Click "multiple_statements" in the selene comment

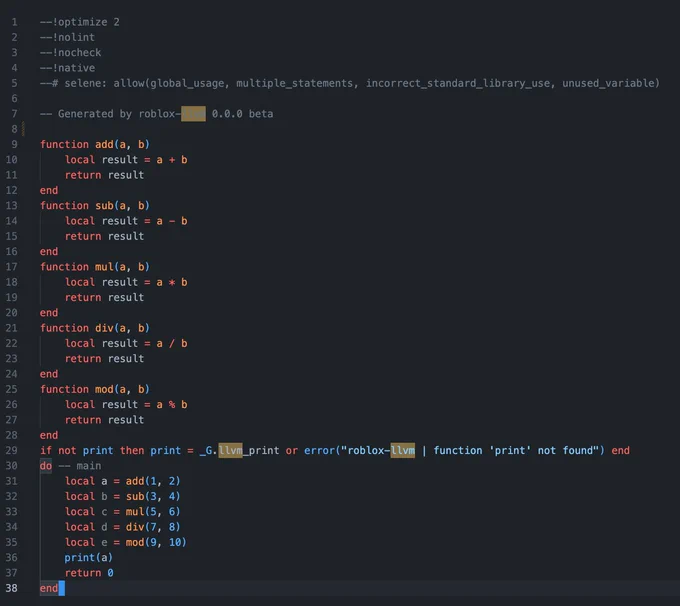tap(294, 83)
